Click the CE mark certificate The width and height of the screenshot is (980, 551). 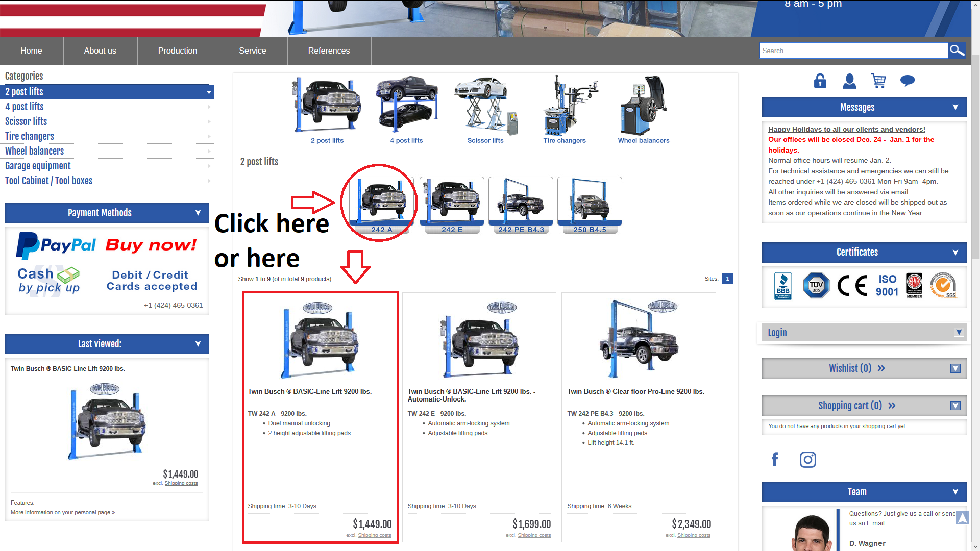coord(852,286)
